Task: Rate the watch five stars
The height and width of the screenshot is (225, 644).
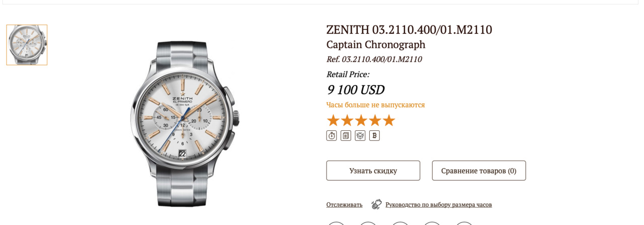Action: pos(389,121)
